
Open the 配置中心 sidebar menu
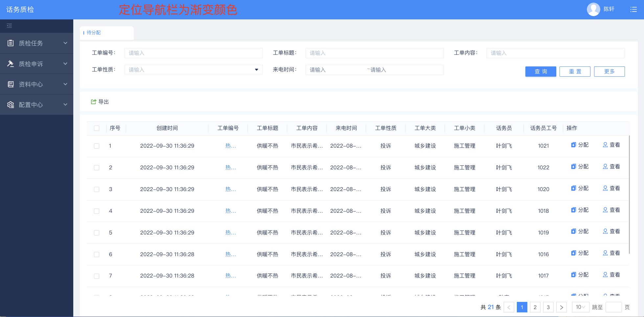pyautogui.click(x=36, y=105)
